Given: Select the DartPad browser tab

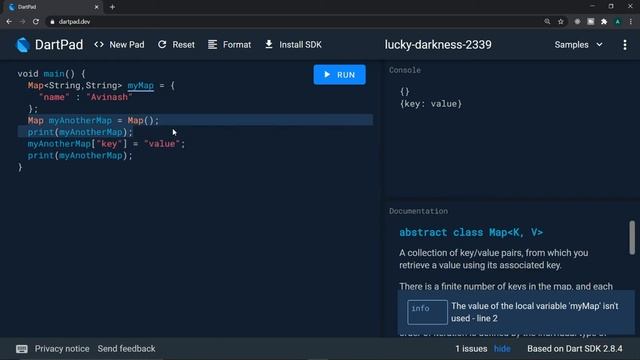Looking at the screenshot, I should [52, 7].
